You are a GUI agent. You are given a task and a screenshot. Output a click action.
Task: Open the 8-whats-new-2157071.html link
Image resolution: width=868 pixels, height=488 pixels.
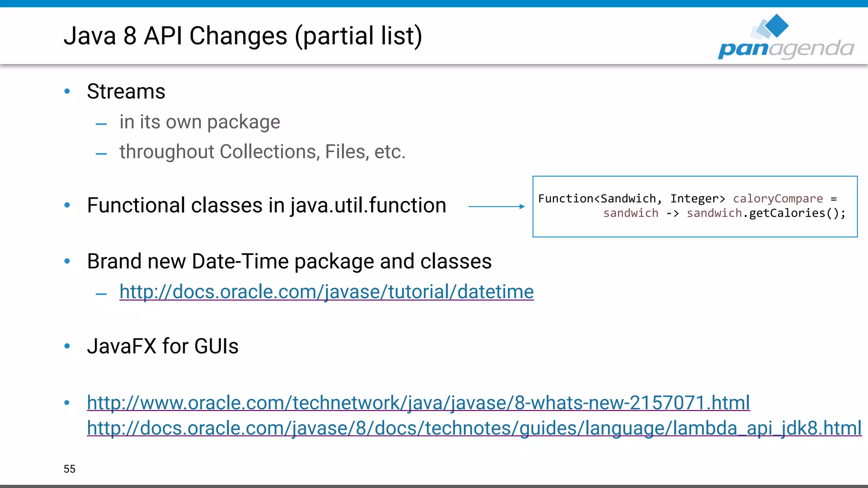tap(418, 403)
